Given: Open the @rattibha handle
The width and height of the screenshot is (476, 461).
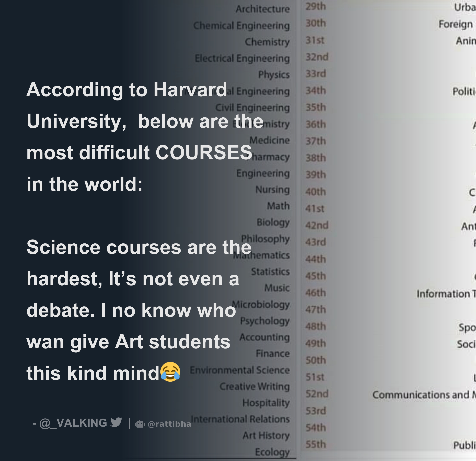Looking at the screenshot, I should [x=169, y=424].
